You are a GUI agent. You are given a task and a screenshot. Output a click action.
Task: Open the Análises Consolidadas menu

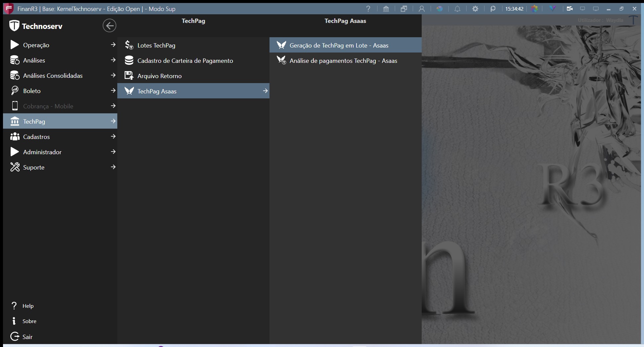(60, 75)
